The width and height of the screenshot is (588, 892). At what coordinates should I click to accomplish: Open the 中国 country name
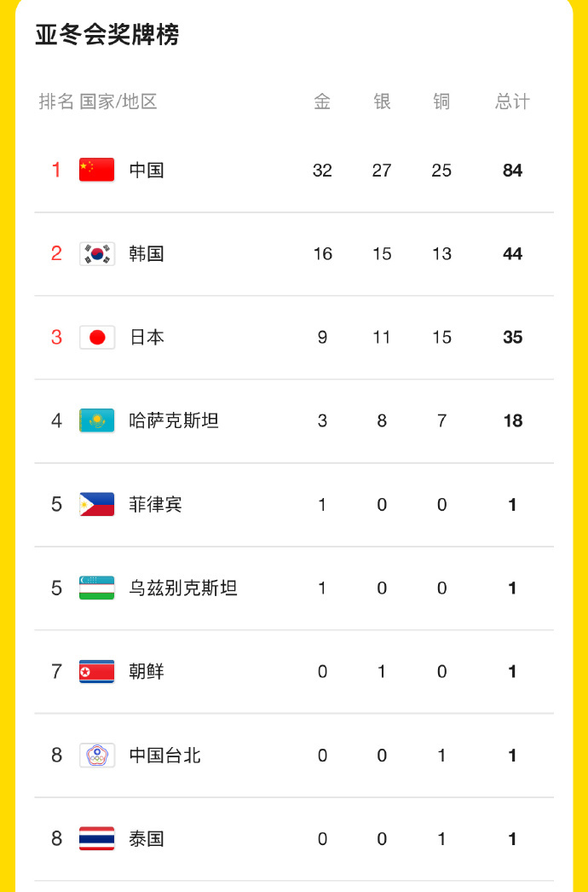[147, 170]
